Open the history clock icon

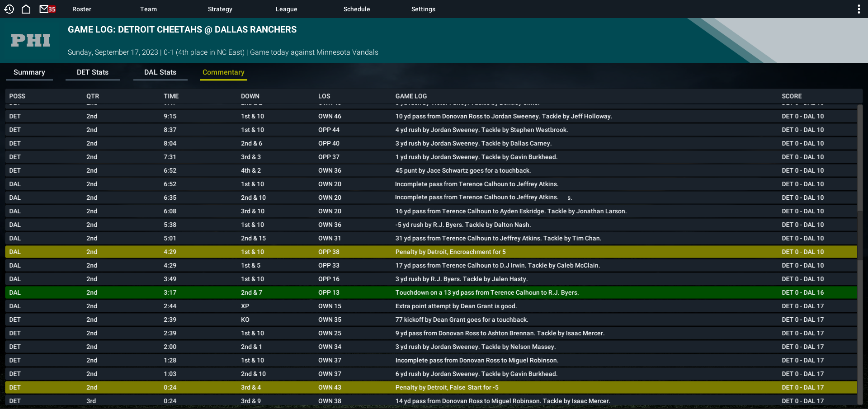[9, 9]
